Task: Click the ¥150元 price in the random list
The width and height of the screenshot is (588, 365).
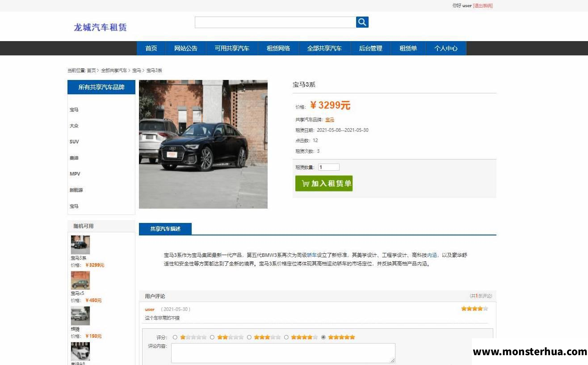Action: click(93, 336)
